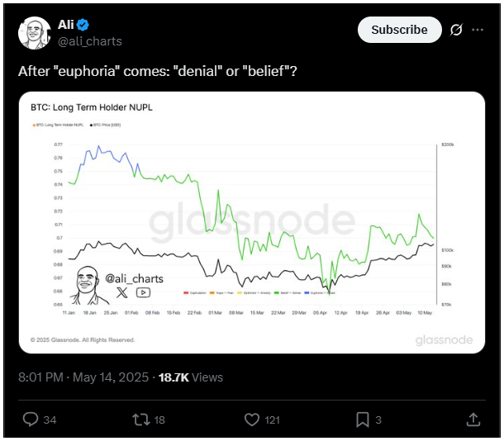
Task: Repost this tweet using retweet icon
Action: [141, 420]
